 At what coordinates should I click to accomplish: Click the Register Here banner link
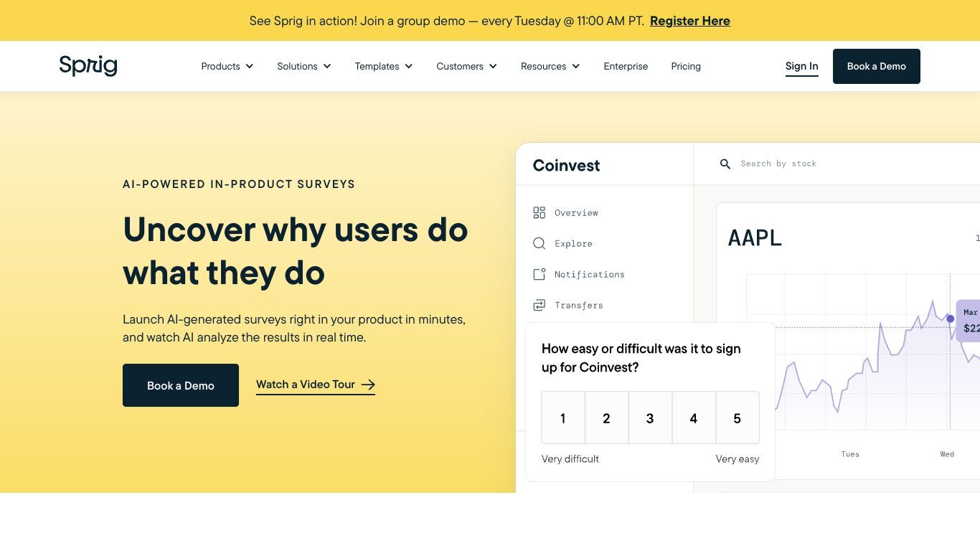tap(690, 21)
